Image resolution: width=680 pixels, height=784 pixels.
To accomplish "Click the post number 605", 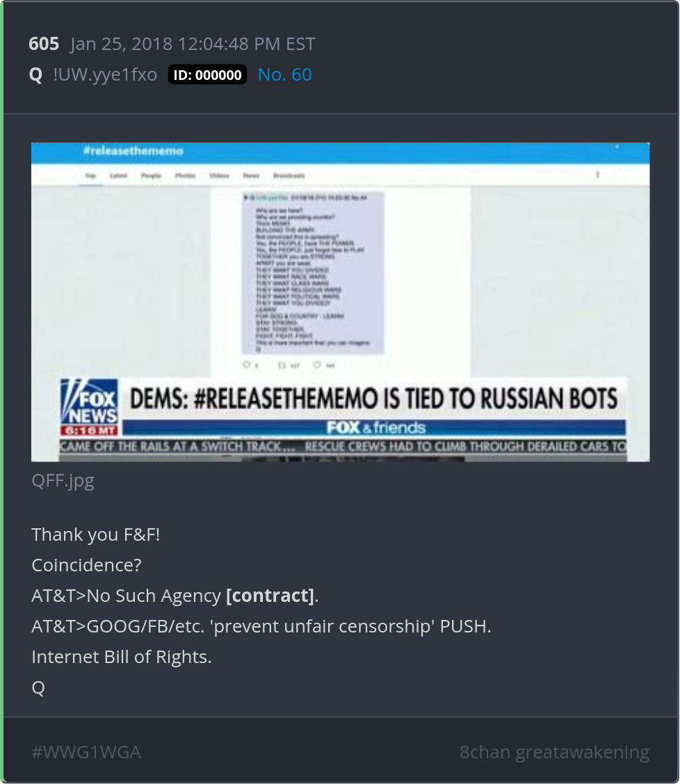I will [44, 44].
